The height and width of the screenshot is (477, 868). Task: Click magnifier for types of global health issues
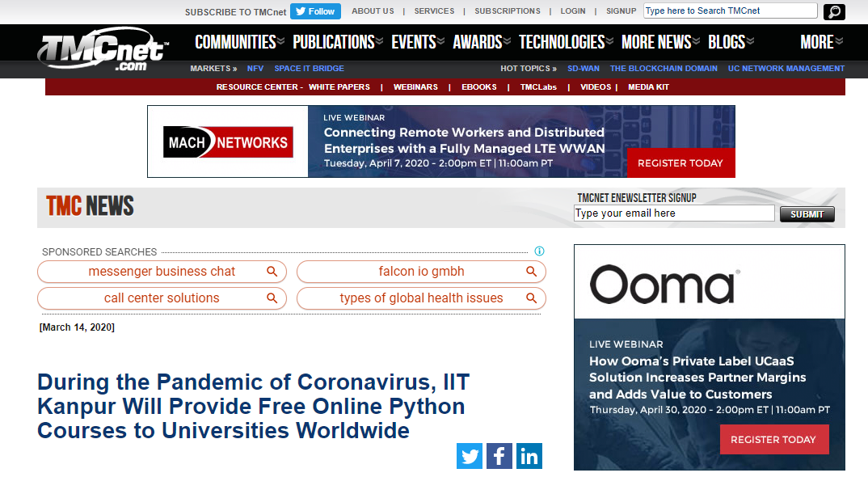pos(532,298)
